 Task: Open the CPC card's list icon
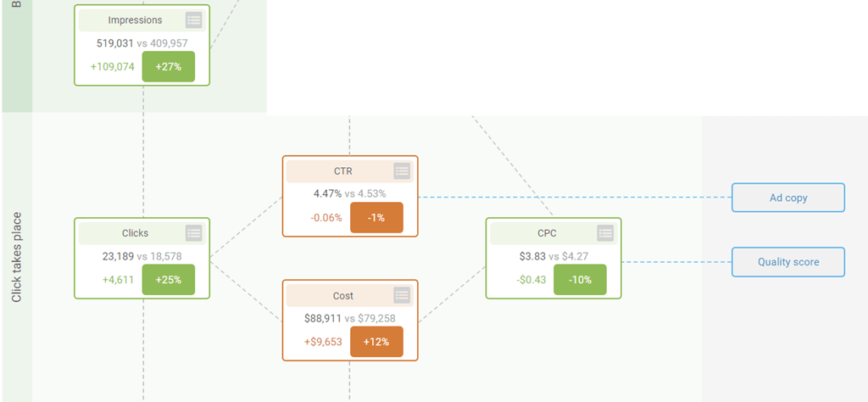[x=605, y=232]
